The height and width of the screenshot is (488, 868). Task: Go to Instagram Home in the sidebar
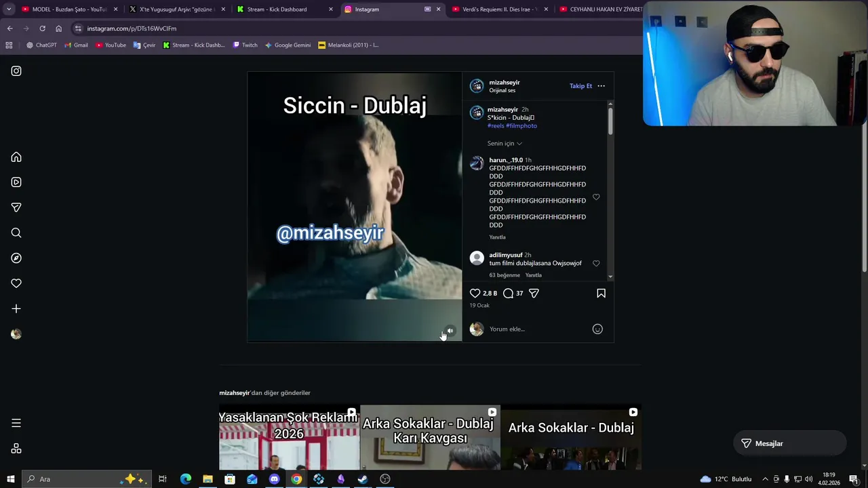coord(16,157)
